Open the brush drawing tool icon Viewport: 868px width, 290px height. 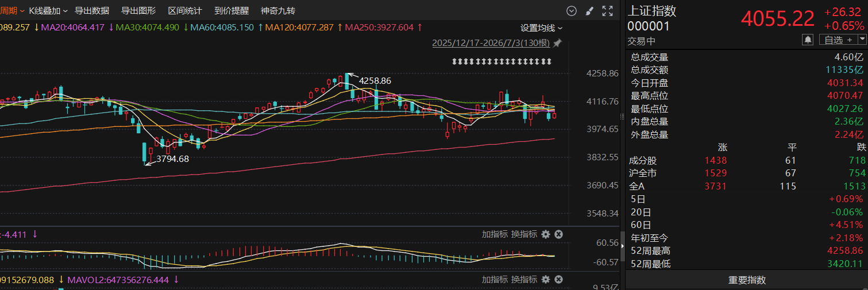pos(589,10)
